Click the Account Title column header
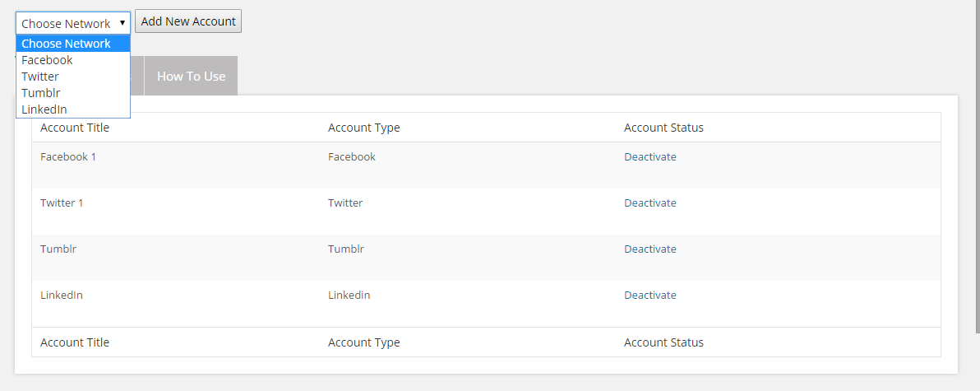 tap(75, 128)
